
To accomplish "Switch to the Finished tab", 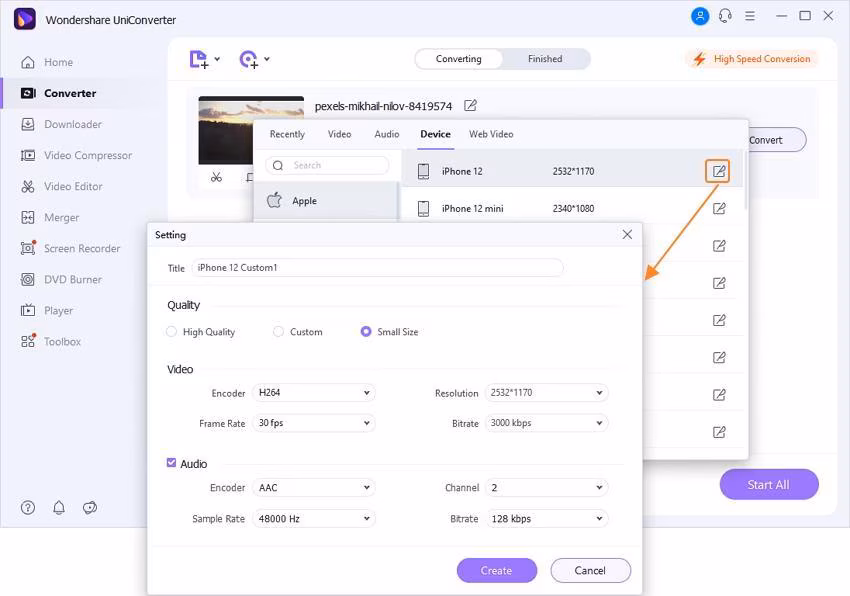I will pyautogui.click(x=545, y=59).
